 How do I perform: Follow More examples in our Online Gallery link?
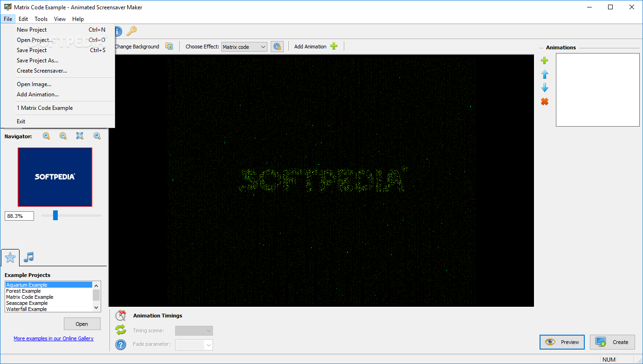[54, 338]
